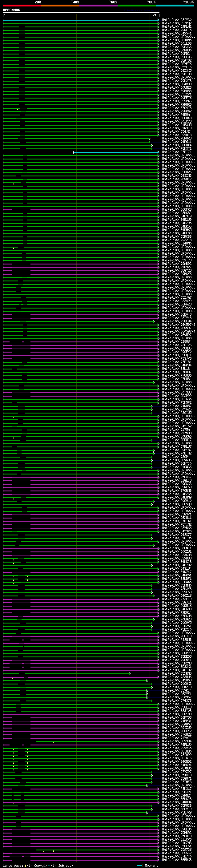Open hit UniRef100_Q6Z3X5
Image resolution: width=197 pixels, height=868 pixels.
[x=176, y=71]
